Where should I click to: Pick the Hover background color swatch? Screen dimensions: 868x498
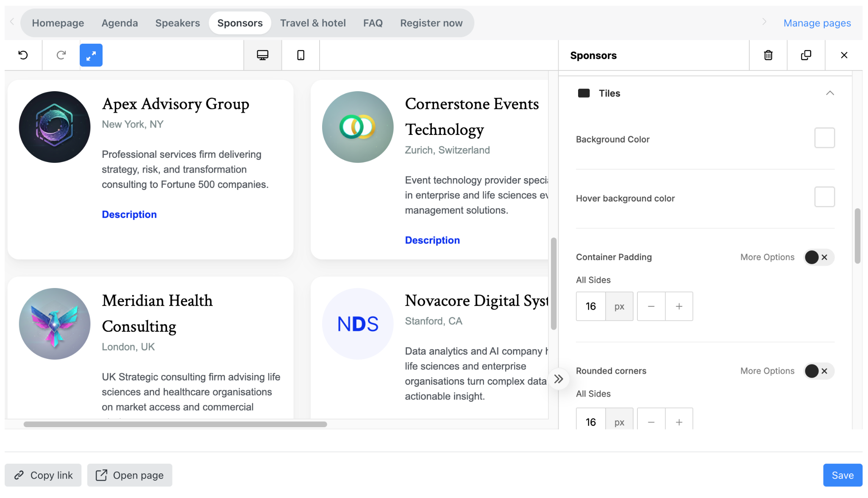(824, 197)
